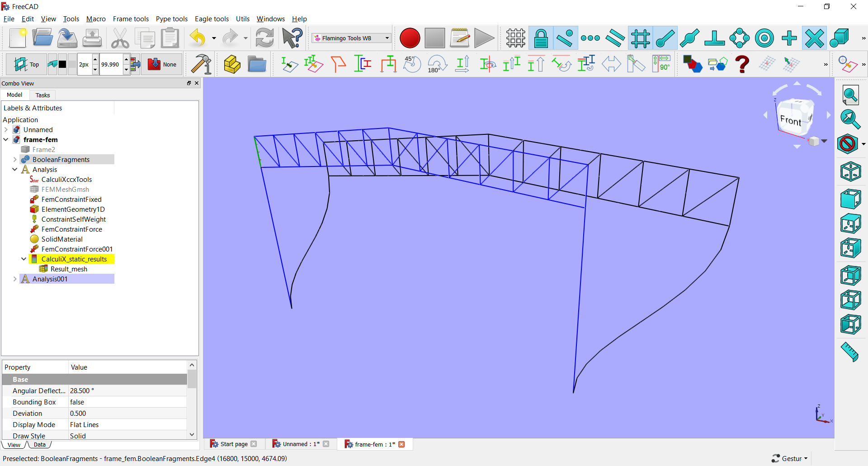Toggle snap intersection in snap toolbar
Viewport: 868px width, 466px height.
click(814, 38)
